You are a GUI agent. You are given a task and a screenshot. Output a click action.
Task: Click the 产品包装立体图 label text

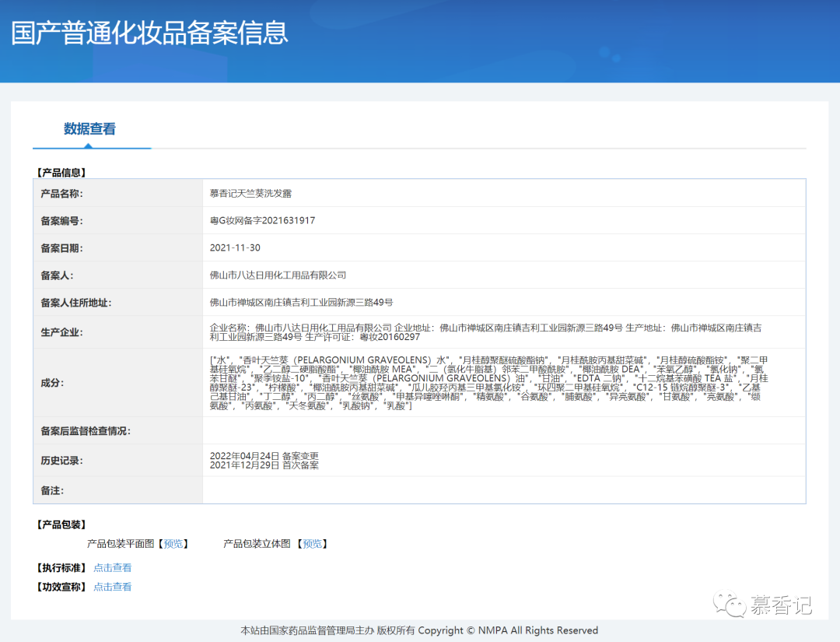(257, 544)
